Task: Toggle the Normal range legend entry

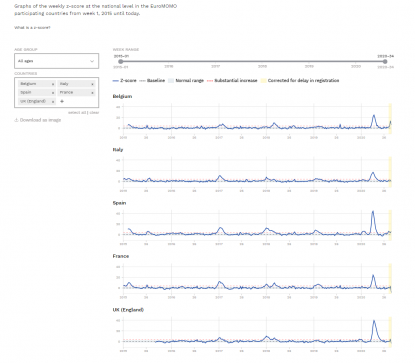Action: point(186,81)
